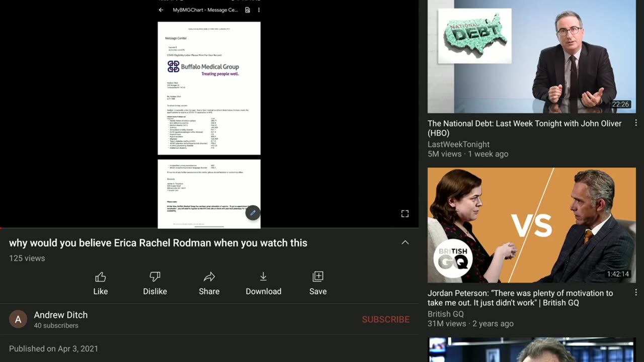Click back arrow in recorded document viewer
The width and height of the screenshot is (644, 362).
coord(161,10)
